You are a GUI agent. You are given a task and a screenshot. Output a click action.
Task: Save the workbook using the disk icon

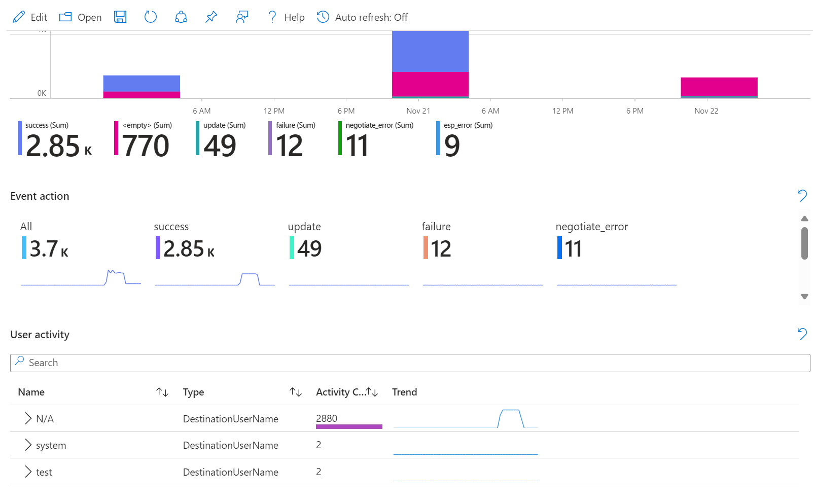point(120,17)
